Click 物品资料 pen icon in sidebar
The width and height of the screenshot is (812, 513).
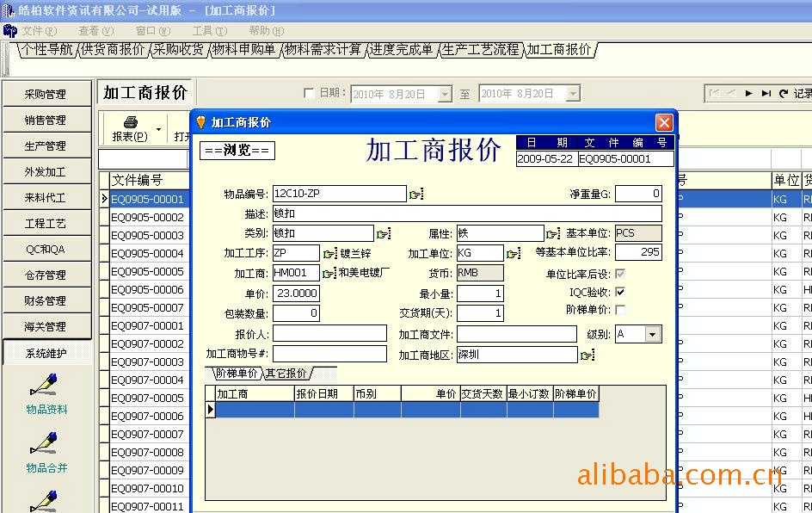pyautogui.click(x=44, y=385)
